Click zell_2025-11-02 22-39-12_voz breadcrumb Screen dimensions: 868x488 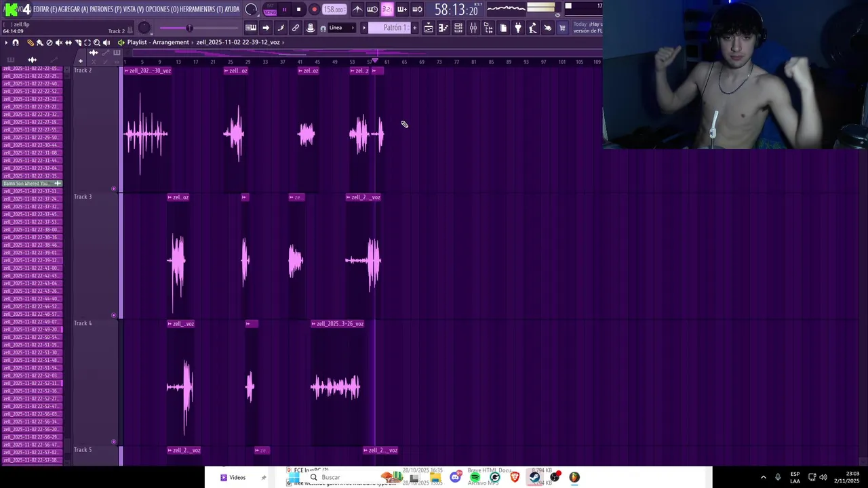pyautogui.click(x=238, y=42)
